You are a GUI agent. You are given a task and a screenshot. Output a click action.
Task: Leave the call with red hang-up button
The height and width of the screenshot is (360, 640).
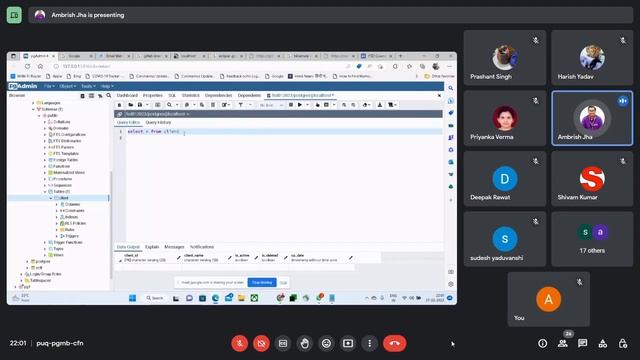pos(394,343)
